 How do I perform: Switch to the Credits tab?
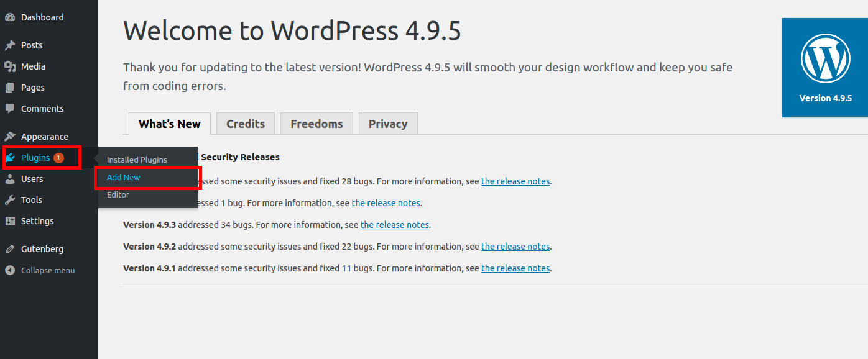(246, 124)
